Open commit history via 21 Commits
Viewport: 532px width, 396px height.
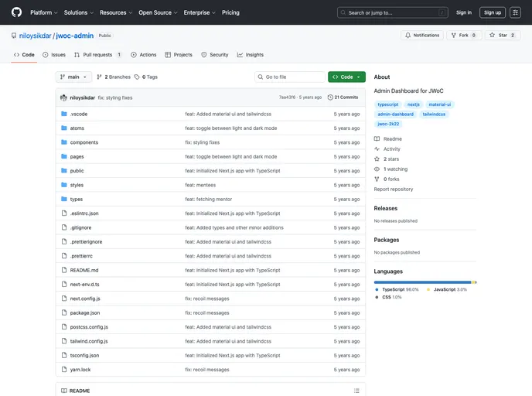[x=343, y=97]
